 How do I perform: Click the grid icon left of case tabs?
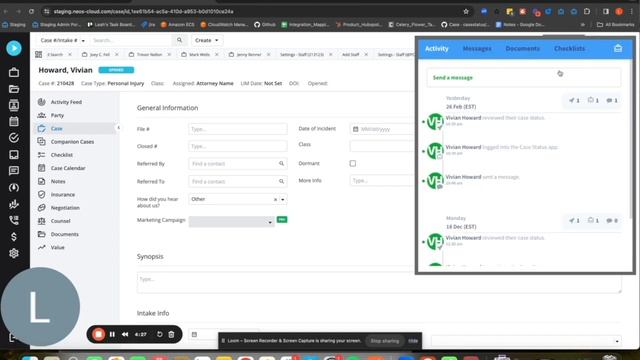pos(38,54)
